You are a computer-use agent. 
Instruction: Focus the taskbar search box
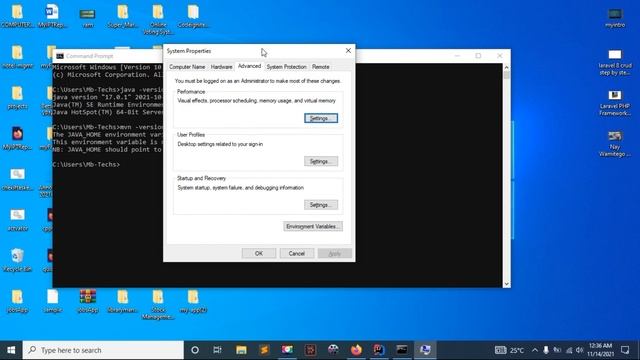coord(103,350)
